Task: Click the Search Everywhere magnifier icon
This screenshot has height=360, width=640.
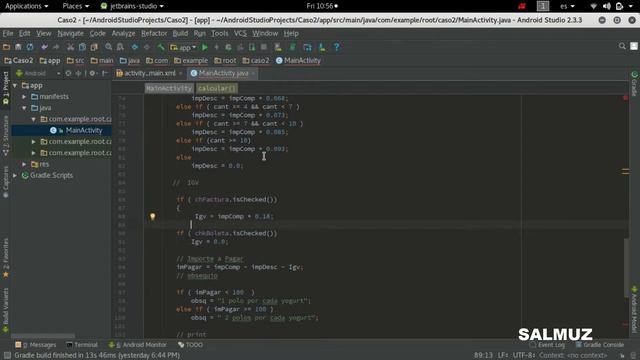Action: pyautogui.click(x=622, y=46)
